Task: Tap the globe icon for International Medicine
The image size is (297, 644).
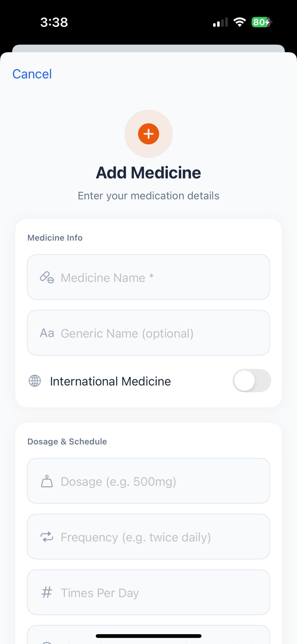Action: (35, 381)
